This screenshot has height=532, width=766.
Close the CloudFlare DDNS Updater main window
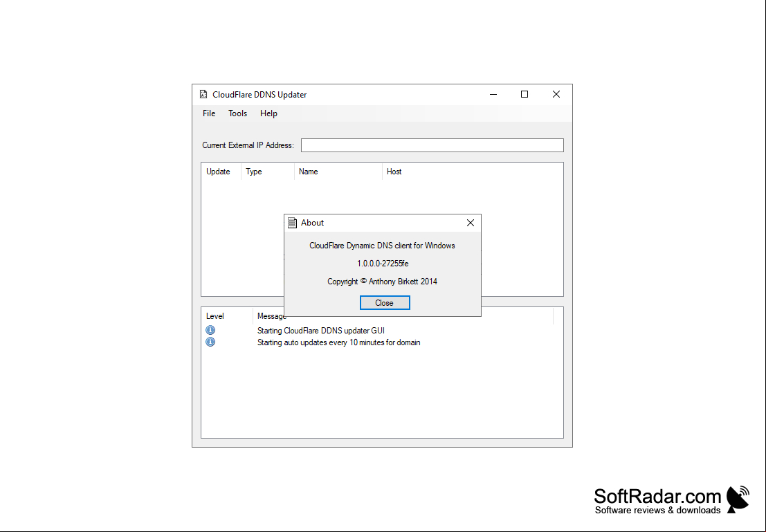(x=556, y=94)
